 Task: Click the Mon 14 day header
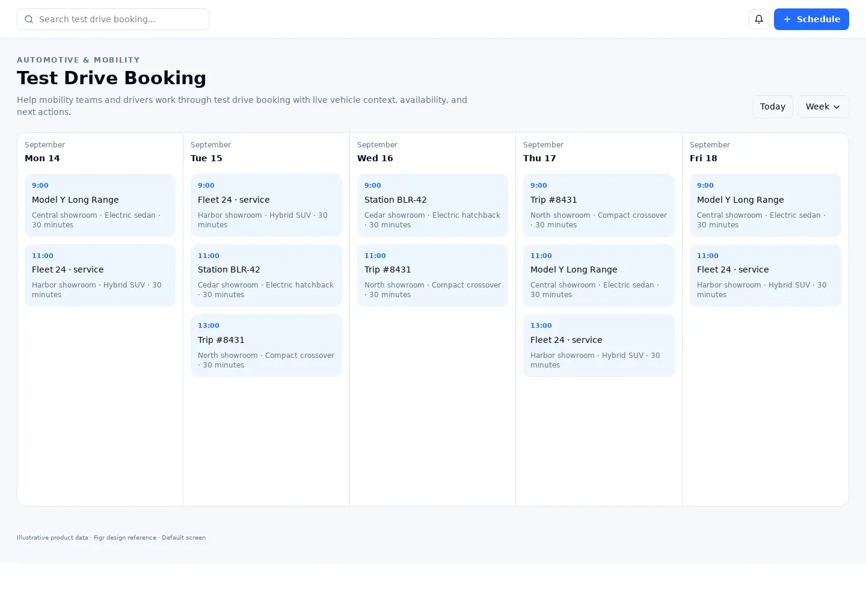[x=42, y=158]
